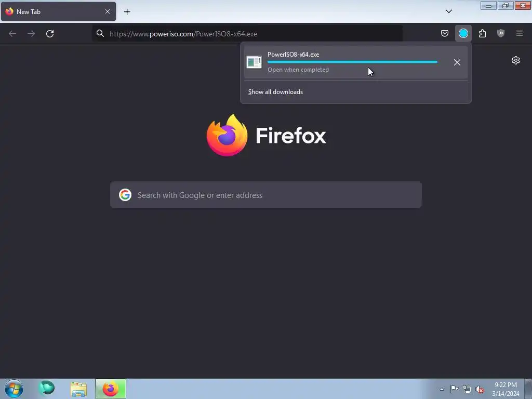Click the Google logo in search box

point(125,195)
